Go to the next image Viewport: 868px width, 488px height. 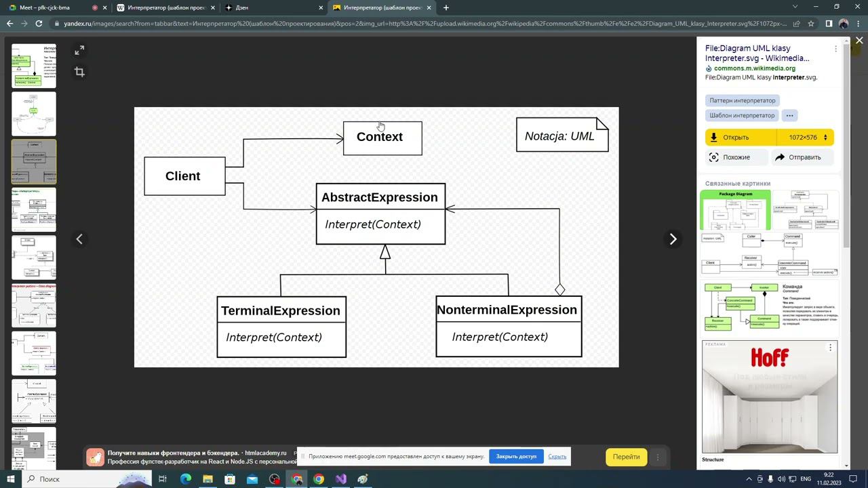pos(673,239)
